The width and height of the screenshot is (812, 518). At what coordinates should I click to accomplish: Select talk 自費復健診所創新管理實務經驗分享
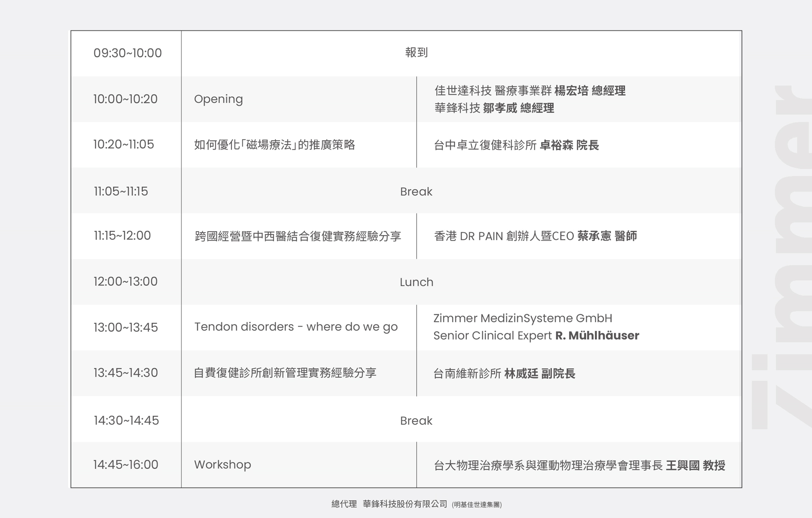click(x=285, y=373)
